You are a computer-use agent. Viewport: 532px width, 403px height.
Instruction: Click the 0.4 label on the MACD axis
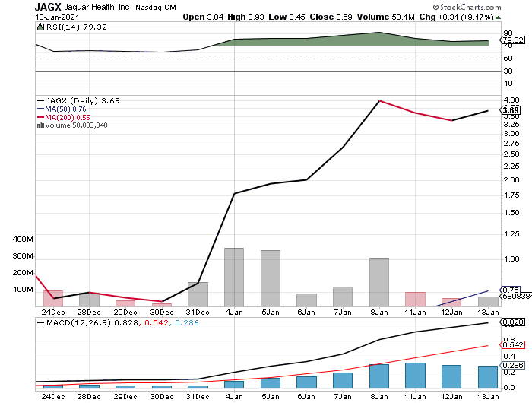(509, 357)
